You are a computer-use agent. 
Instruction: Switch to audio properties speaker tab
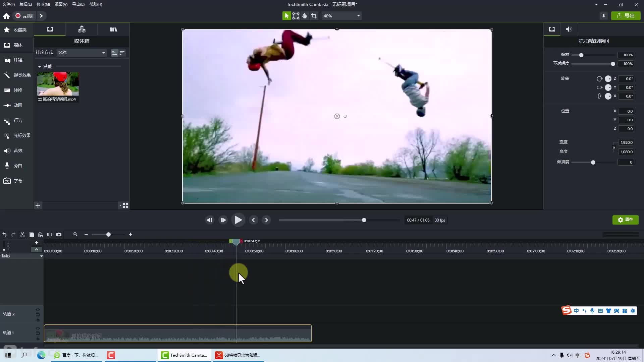pos(569,29)
